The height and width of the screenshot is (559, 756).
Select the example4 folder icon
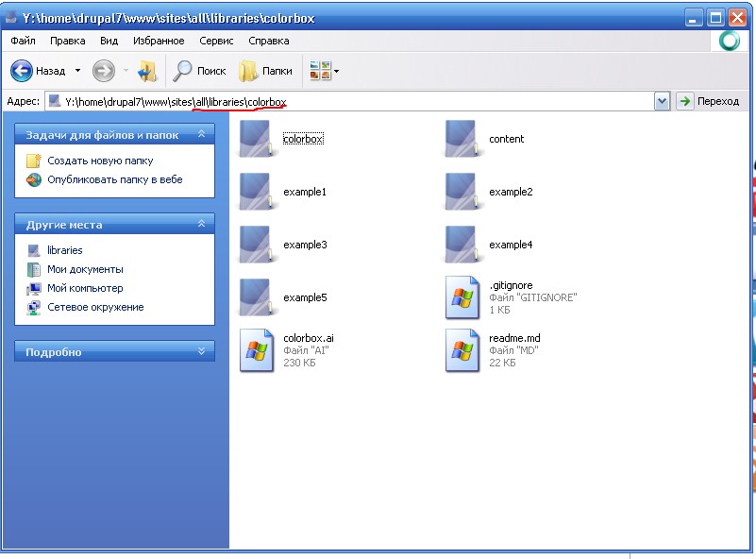tap(461, 245)
